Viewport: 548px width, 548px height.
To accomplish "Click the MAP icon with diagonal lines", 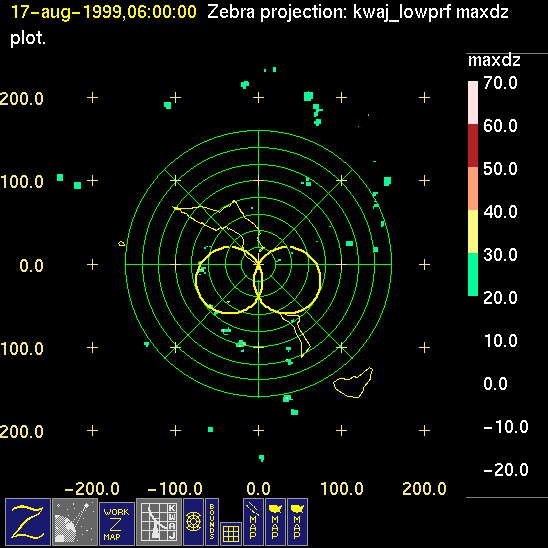I will pyautogui.click(x=253, y=522).
